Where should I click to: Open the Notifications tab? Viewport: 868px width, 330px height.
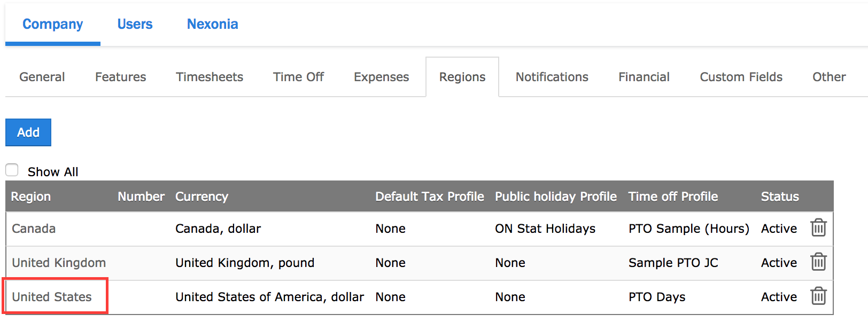pos(552,77)
